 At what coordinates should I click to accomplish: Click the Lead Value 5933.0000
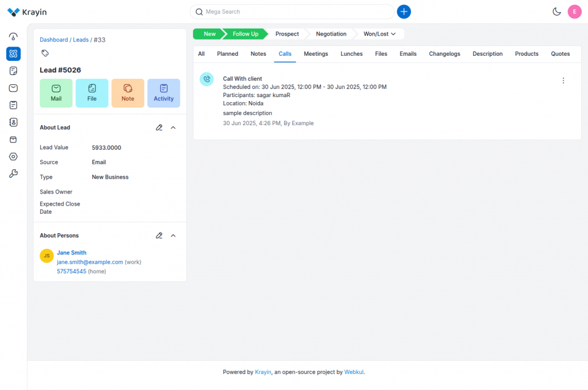(x=106, y=148)
